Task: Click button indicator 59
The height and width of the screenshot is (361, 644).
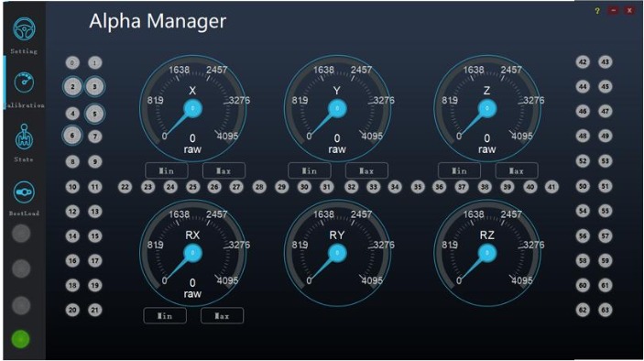Action: tap(605, 260)
